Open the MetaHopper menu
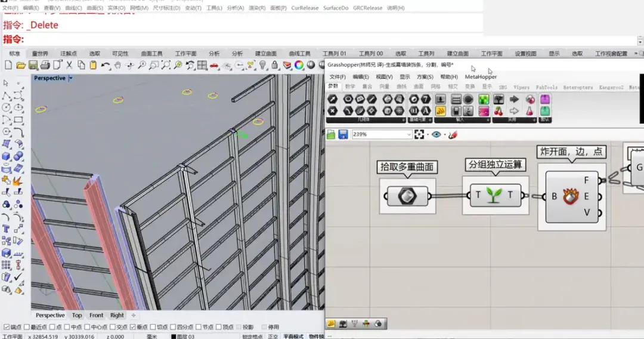 coord(481,77)
